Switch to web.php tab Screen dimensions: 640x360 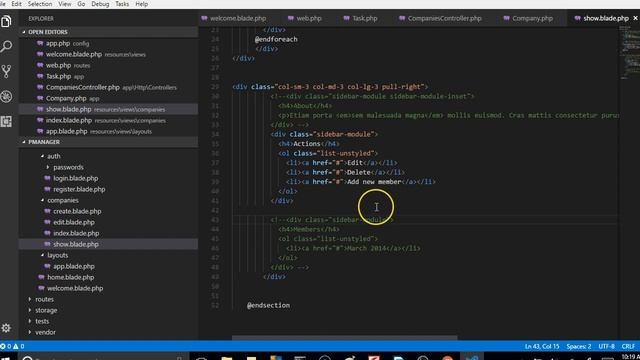point(304,18)
